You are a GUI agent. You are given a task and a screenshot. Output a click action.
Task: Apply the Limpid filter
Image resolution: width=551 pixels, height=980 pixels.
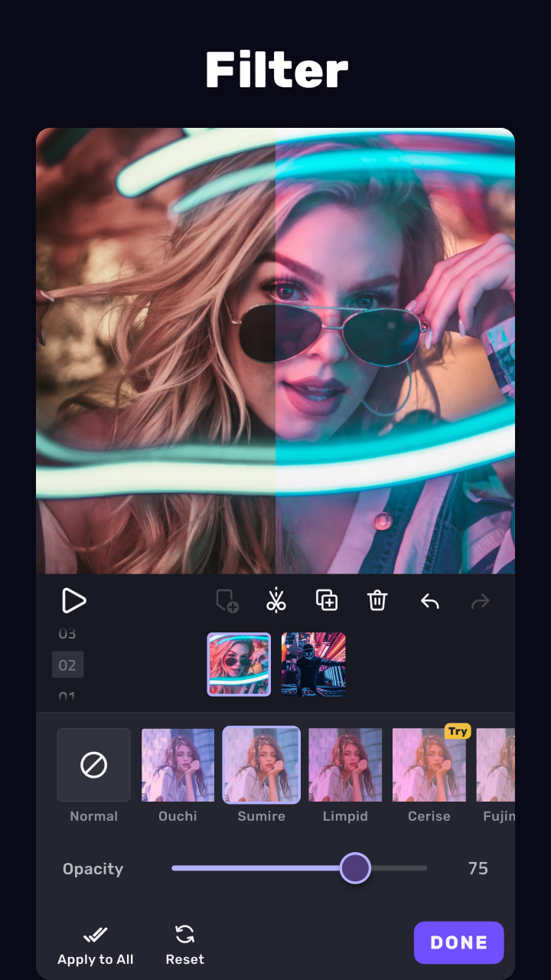pyautogui.click(x=345, y=765)
